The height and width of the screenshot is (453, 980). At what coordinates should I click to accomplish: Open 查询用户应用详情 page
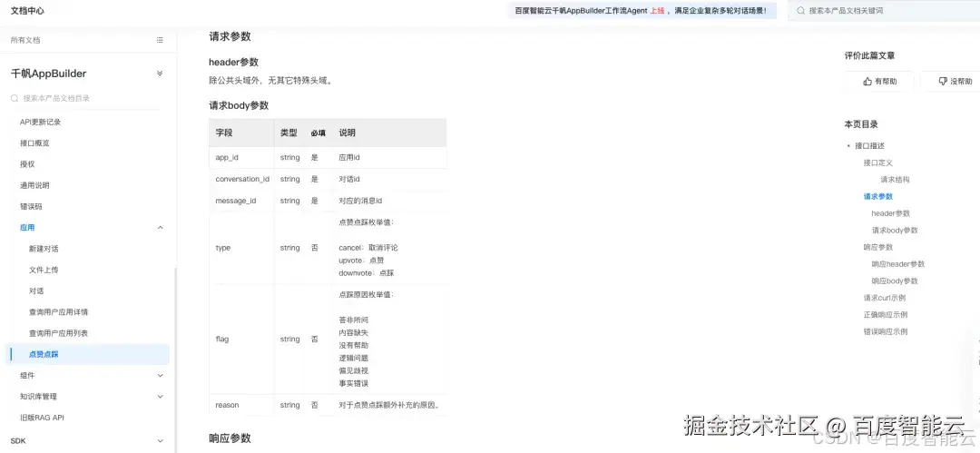(x=58, y=312)
